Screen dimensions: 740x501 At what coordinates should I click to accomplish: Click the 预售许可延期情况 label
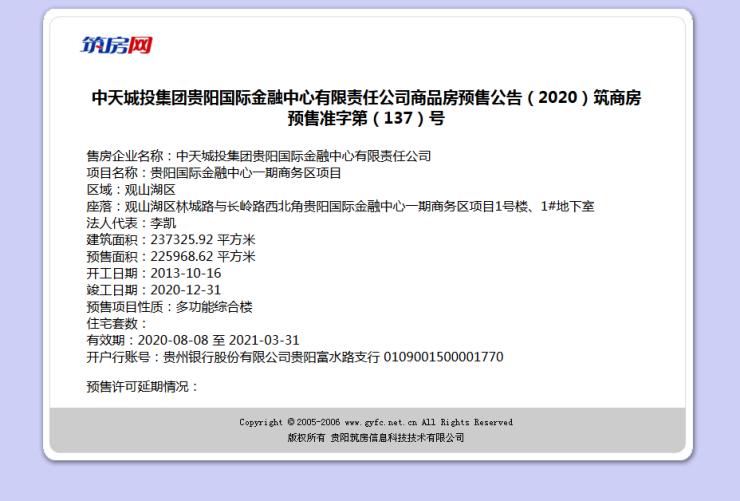143,387
